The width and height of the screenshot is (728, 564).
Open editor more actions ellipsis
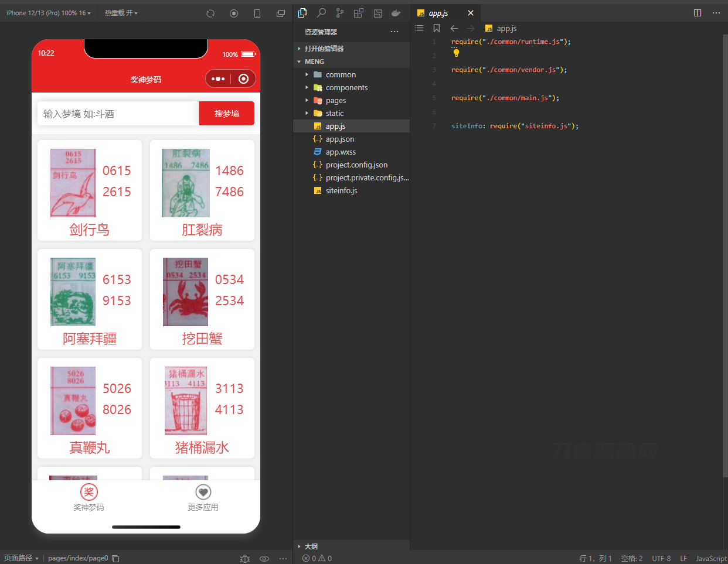716,13
